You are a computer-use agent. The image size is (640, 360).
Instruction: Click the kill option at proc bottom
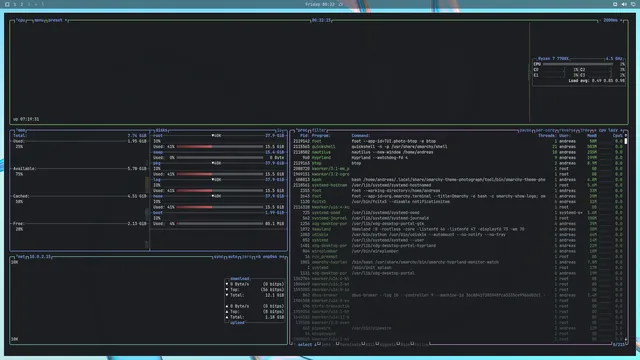[370, 344]
